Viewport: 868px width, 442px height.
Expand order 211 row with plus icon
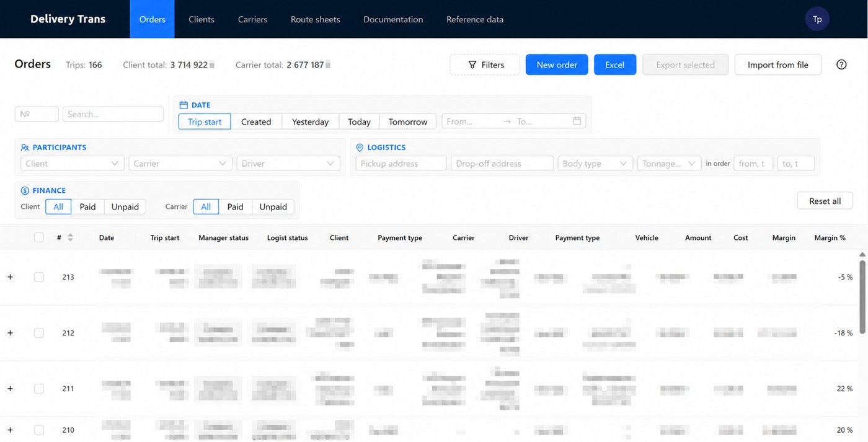(10, 389)
